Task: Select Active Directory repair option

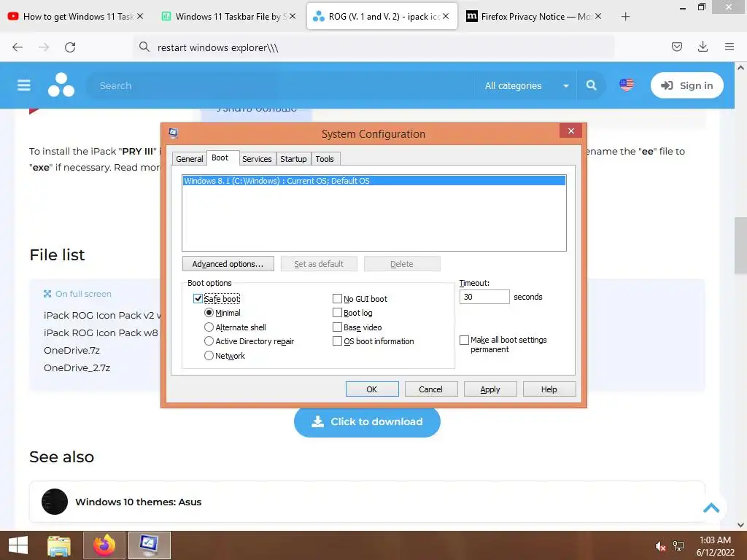Action: (209, 341)
